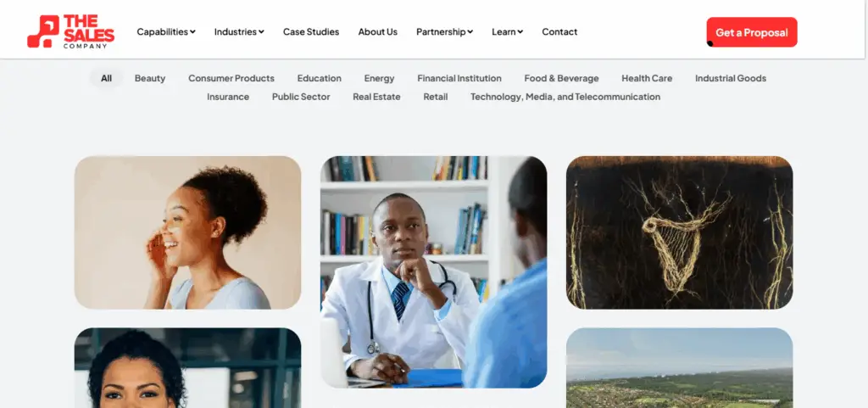Expand the Capabilities dropdown menu
The height and width of the screenshot is (408, 868).
coord(166,32)
